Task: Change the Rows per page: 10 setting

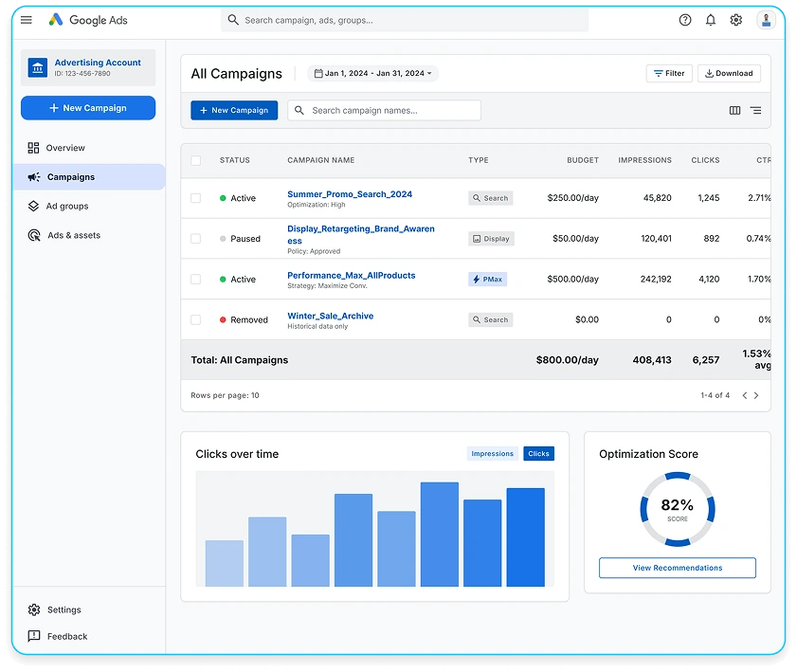Action: (225, 395)
